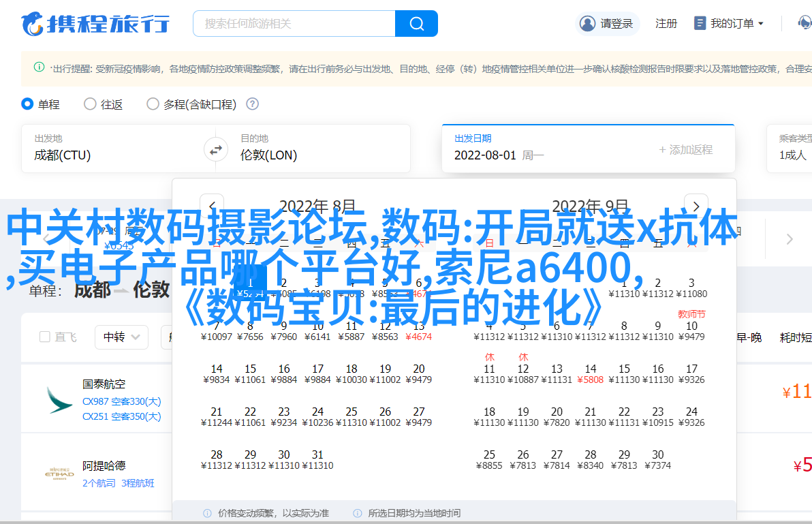812x524 pixels.
Task: Open help icon next to 多程(含缺口程)
Action: pyautogui.click(x=252, y=104)
